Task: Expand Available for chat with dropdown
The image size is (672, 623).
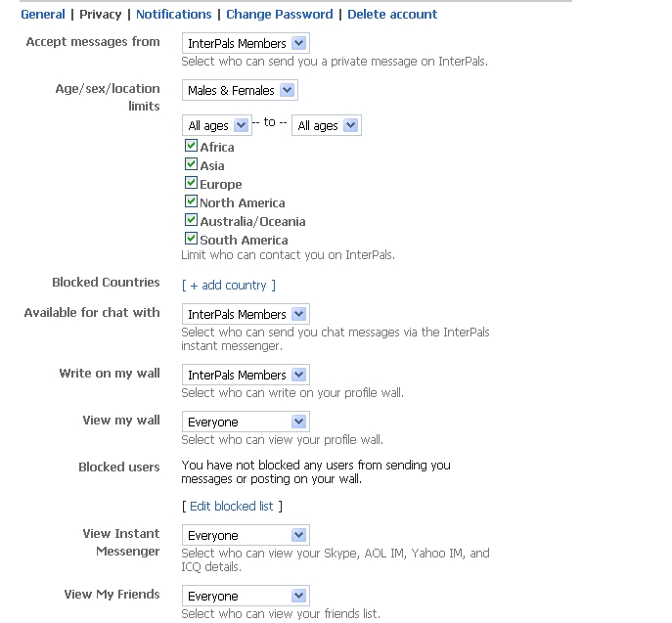Action: pyautogui.click(x=246, y=314)
